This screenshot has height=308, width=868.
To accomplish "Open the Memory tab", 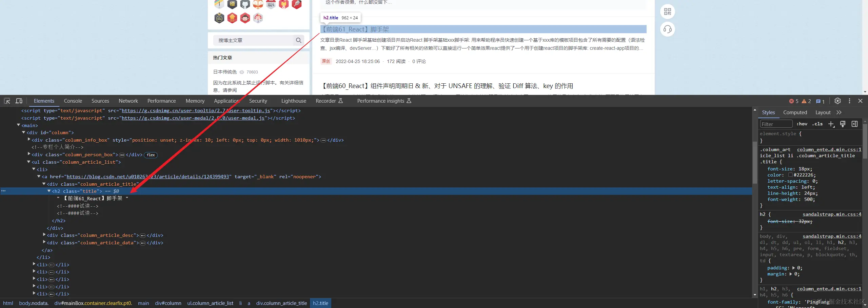I will 195,101.
